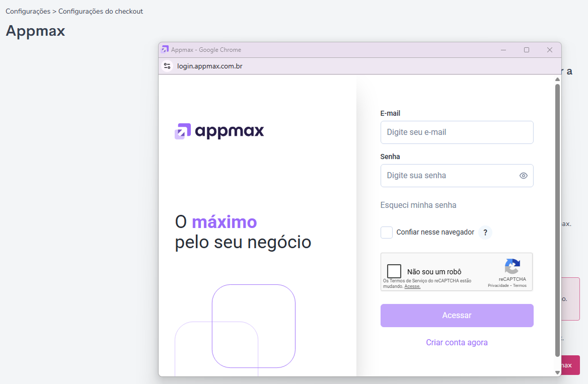Image resolution: width=588 pixels, height=384 pixels.
Task: Click the popup scrollbar up arrow
Action: (557, 79)
